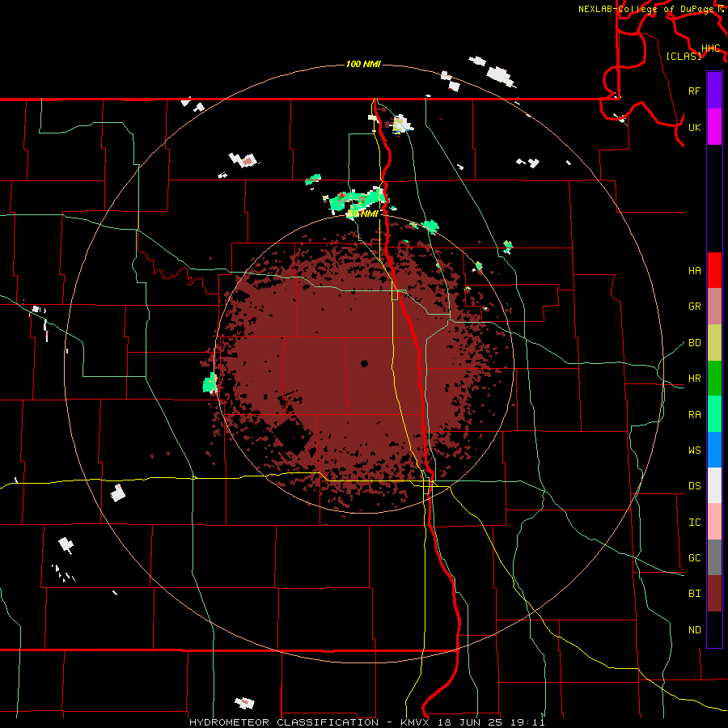728x728 pixels.
Task: Click the 'UK' legend label
Action: 695,127
